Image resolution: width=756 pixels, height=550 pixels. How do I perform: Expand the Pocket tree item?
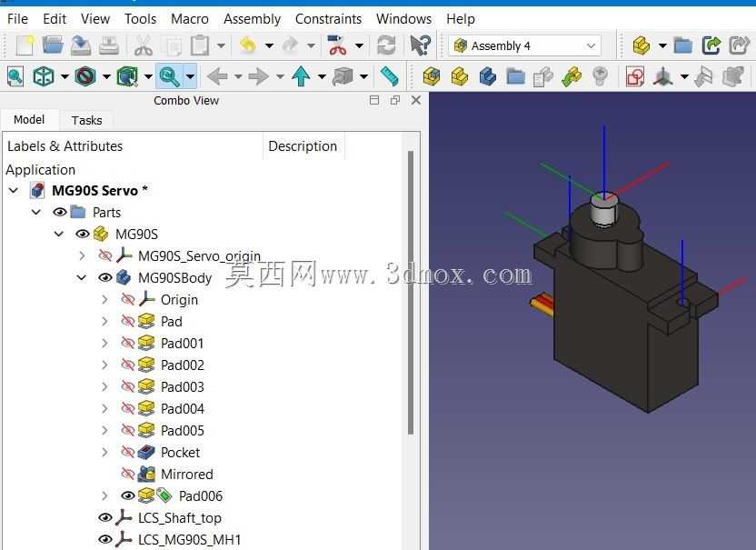[104, 452]
